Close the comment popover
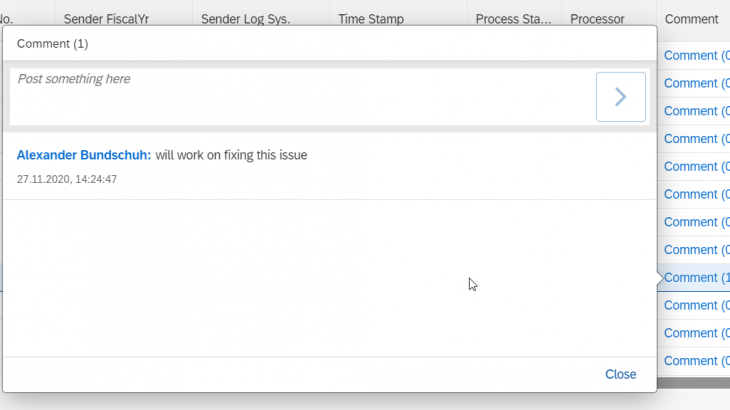This screenshot has width=730, height=410. pyautogui.click(x=621, y=374)
